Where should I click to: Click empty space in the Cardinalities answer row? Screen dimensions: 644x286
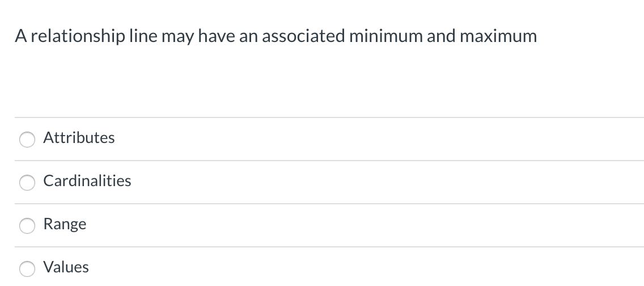(370, 183)
